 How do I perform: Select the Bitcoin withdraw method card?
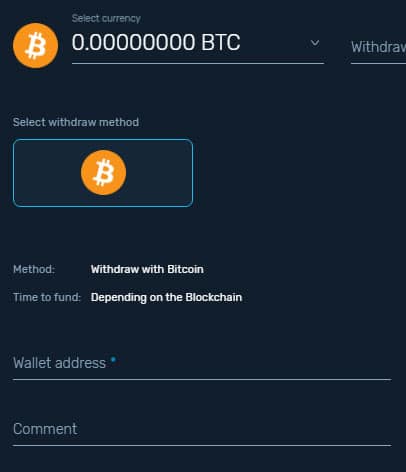(103, 173)
